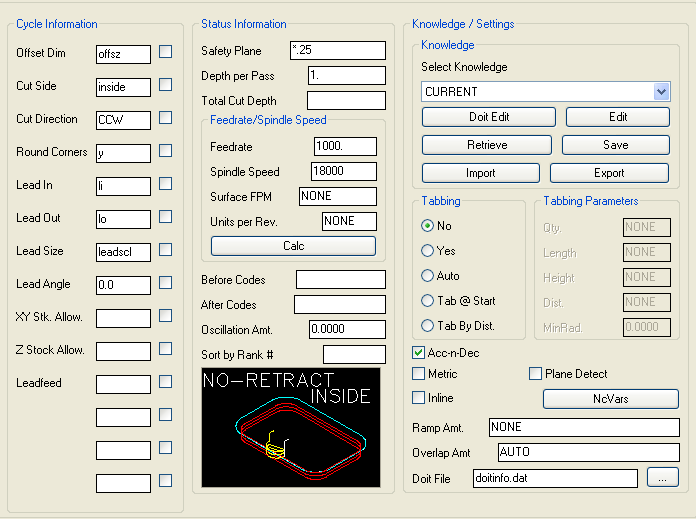Viewport: 696px width, 519px height.
Task: Select the Yes tabbing radio button
Action: click(427, 251)
